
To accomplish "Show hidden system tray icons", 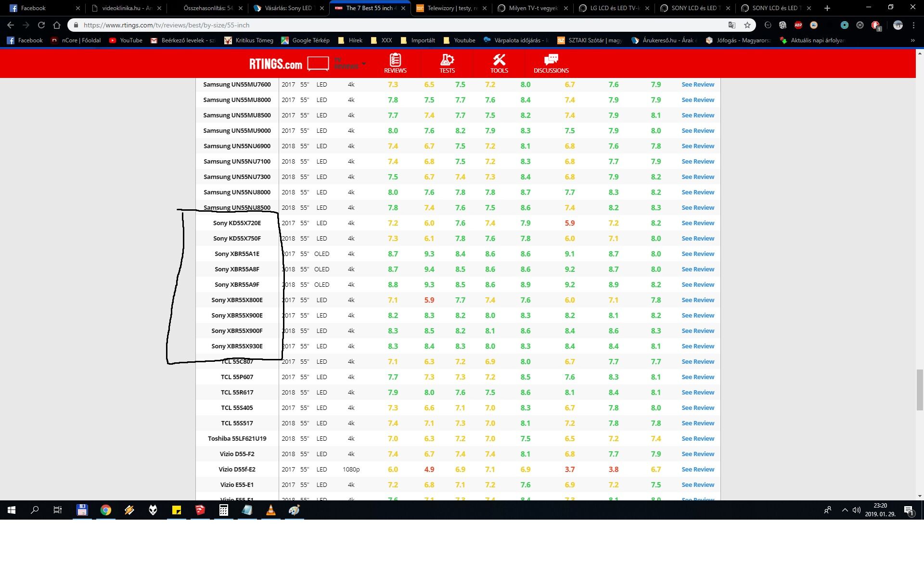I will coord(845,510).
